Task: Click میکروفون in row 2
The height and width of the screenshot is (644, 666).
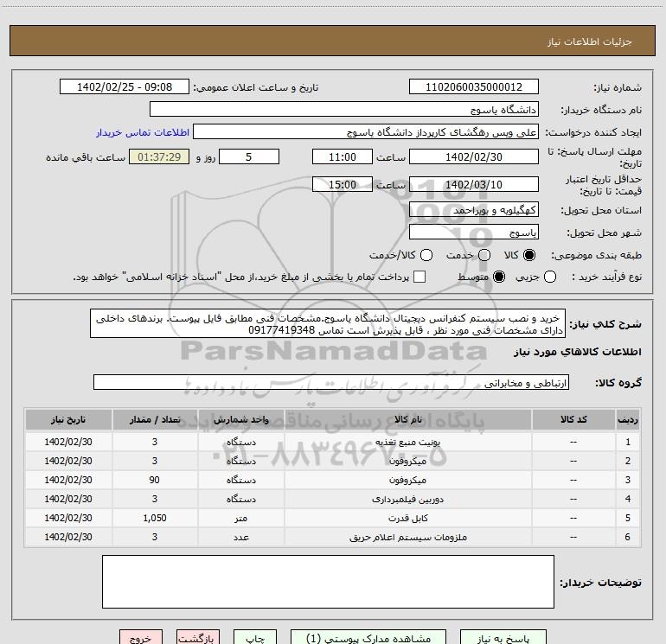Action: (407, 461)
